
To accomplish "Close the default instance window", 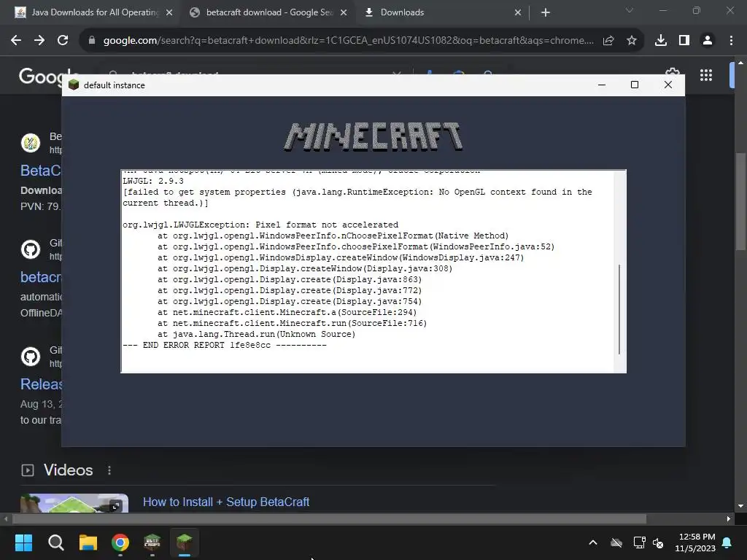I will [668, 85].
